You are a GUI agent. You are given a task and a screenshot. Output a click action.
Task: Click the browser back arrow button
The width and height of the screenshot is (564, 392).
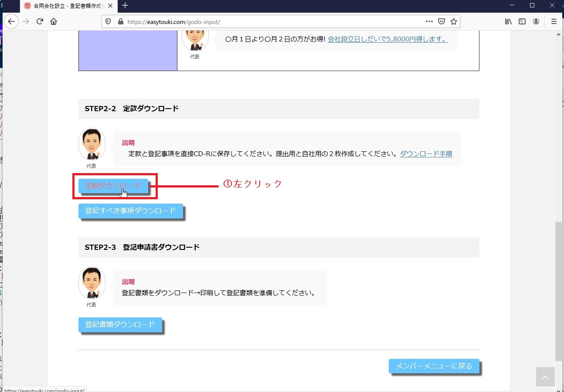point(11,21)
